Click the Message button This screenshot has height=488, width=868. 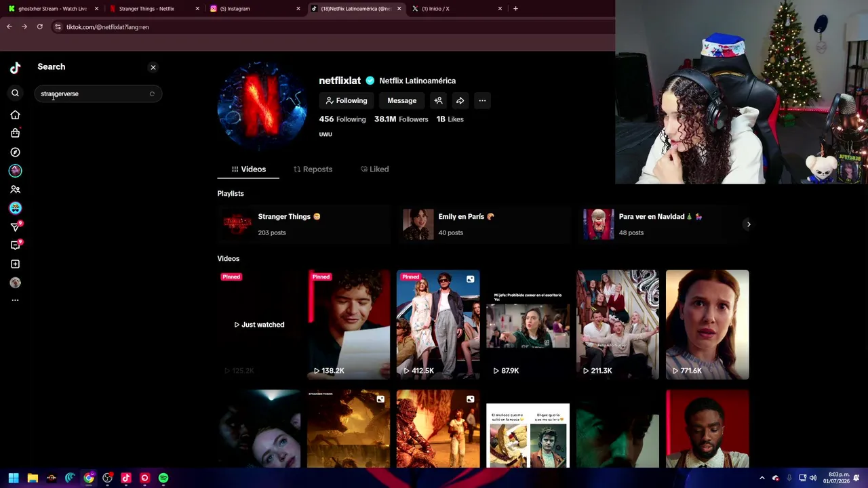click(x=401, y=100)
